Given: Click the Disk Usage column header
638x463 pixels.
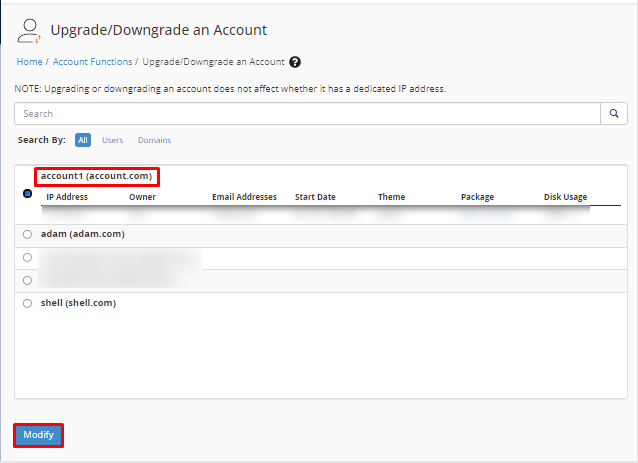Looking at the screenshot, I should tap(565, 197).
